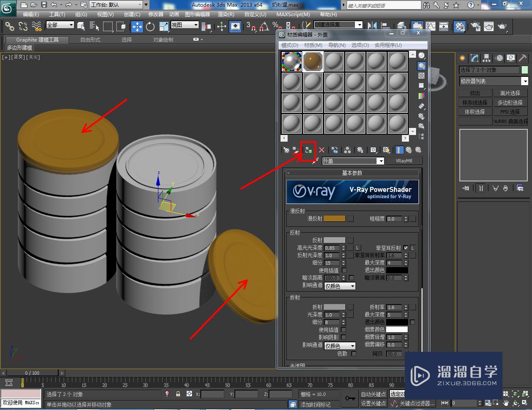Viewport: 532px width, 410px height.
Task: Click the Unlink Selection tool
Action: 23,27
